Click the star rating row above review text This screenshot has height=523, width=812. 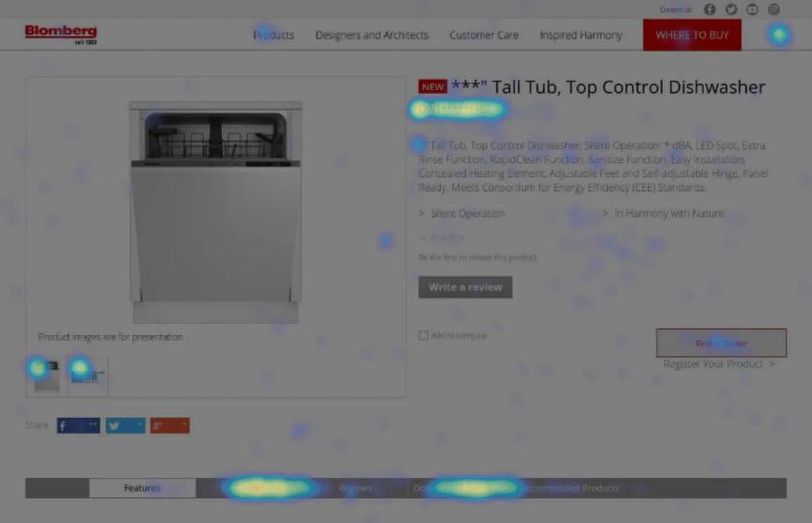tap(443, 238)
